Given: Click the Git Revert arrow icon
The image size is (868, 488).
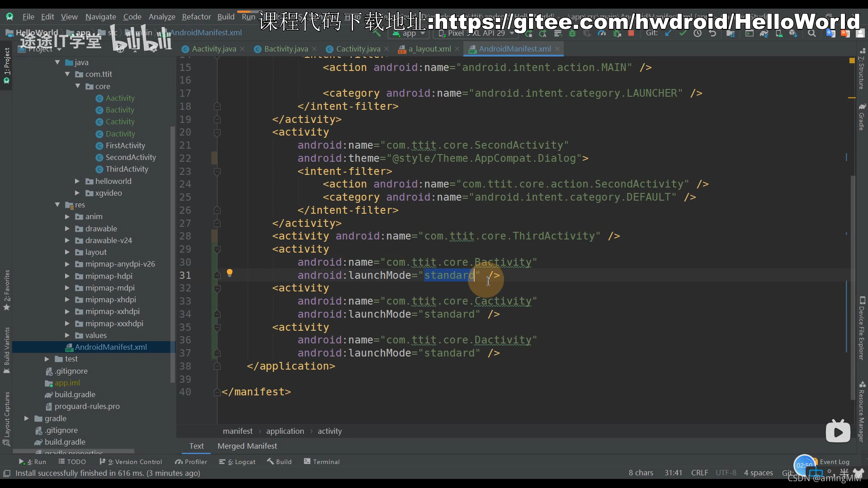Looking at the screenshot, I should point(712,33).
